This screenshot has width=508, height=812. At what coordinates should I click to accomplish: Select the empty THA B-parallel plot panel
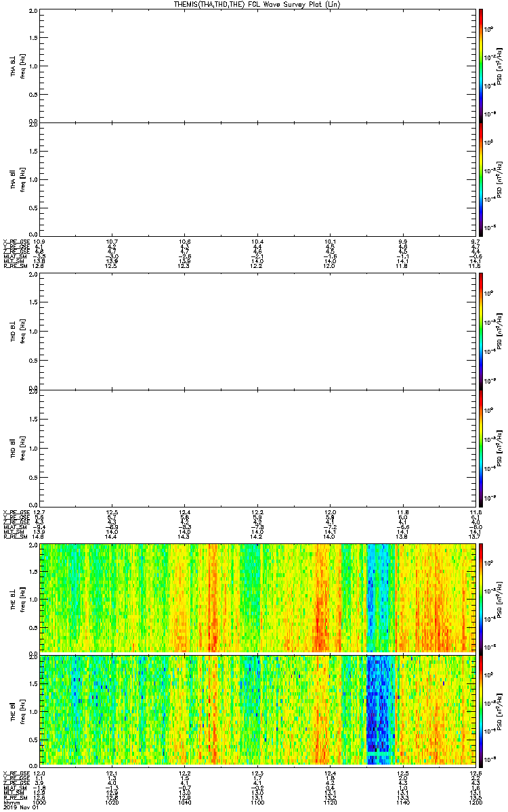(x=257, y=178)
